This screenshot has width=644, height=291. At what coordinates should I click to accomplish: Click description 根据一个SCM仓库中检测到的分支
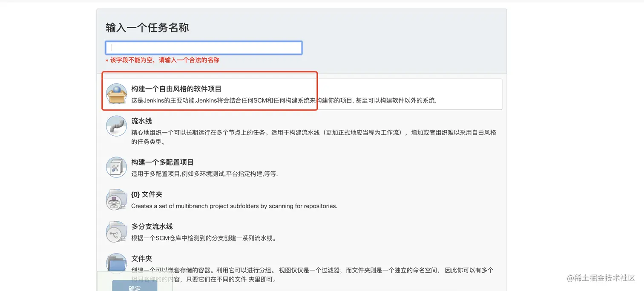click(204, 238)
